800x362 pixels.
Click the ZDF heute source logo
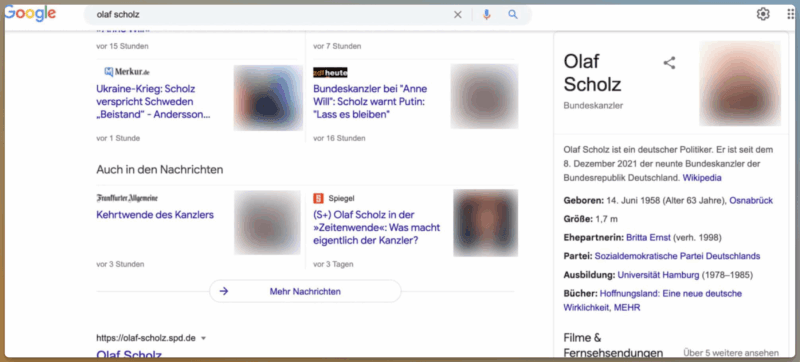pyautogui.click(x=330, y=72)
